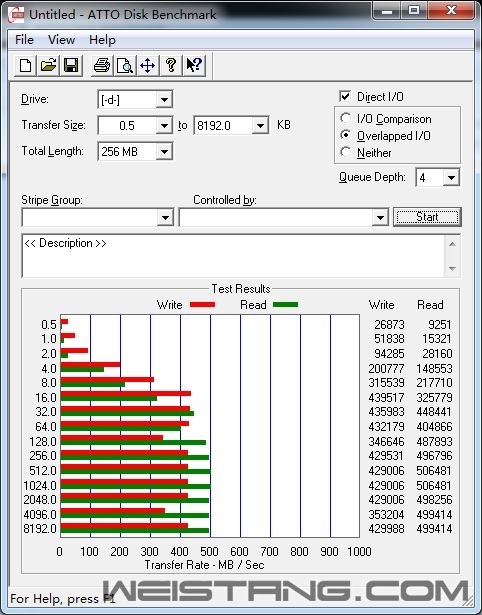Maximize the ATTO Disk Benchmark window
Screen dimensions: 482x615
point(414,11)
